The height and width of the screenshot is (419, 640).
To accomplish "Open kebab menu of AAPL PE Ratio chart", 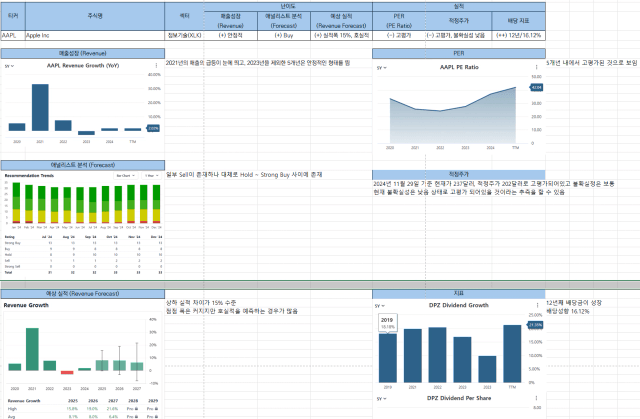I will 536,67.
